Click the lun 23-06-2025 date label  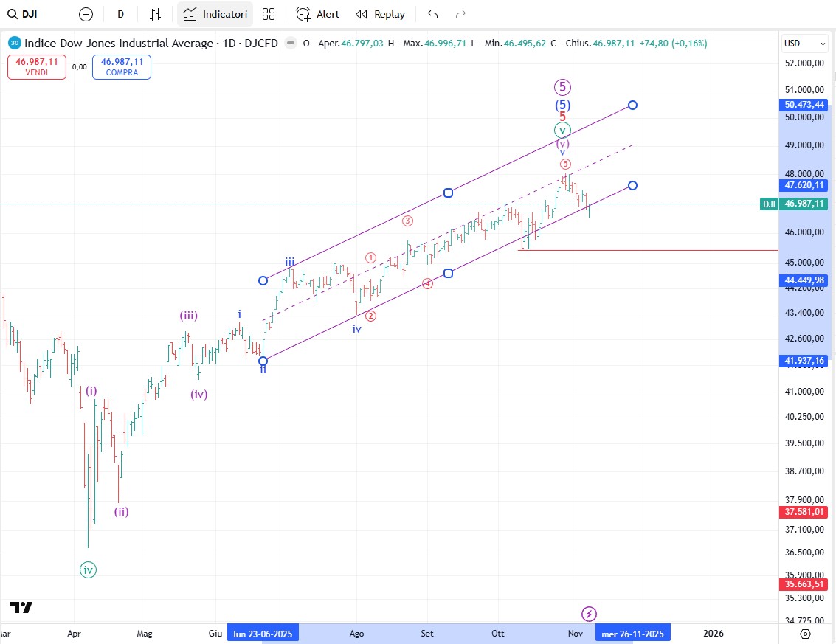pos(263,634)
